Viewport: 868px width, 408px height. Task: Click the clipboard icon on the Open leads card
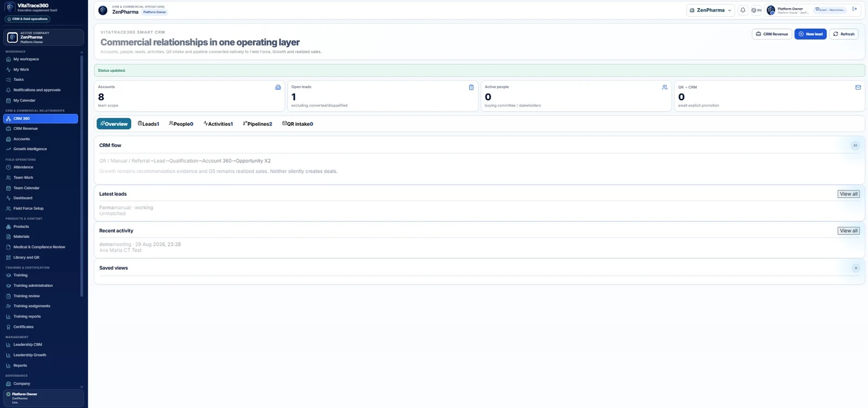click(x=471, y=87)
